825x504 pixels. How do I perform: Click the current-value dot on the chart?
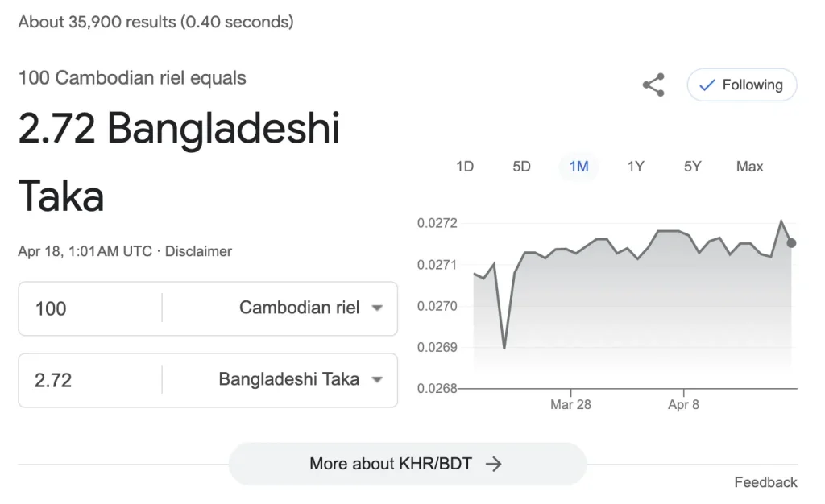[791, 243]
